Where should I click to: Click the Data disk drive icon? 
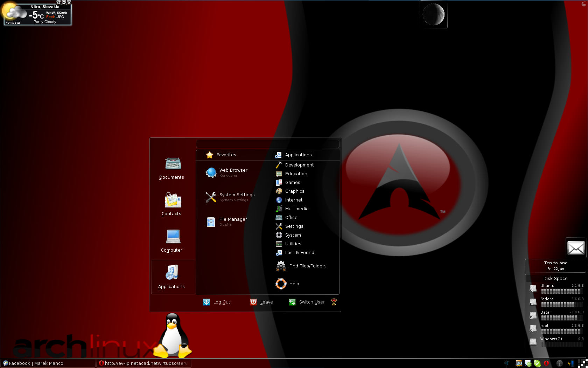coord(533,315)
